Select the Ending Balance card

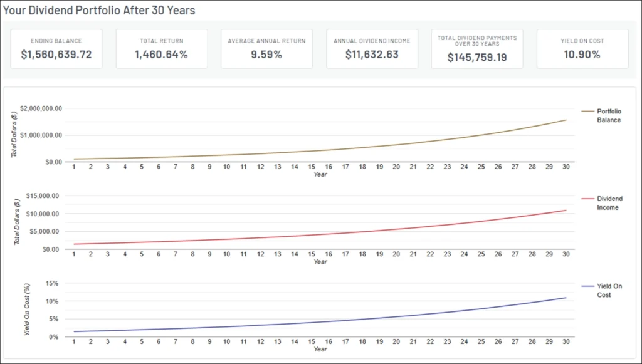coord(56,49)
